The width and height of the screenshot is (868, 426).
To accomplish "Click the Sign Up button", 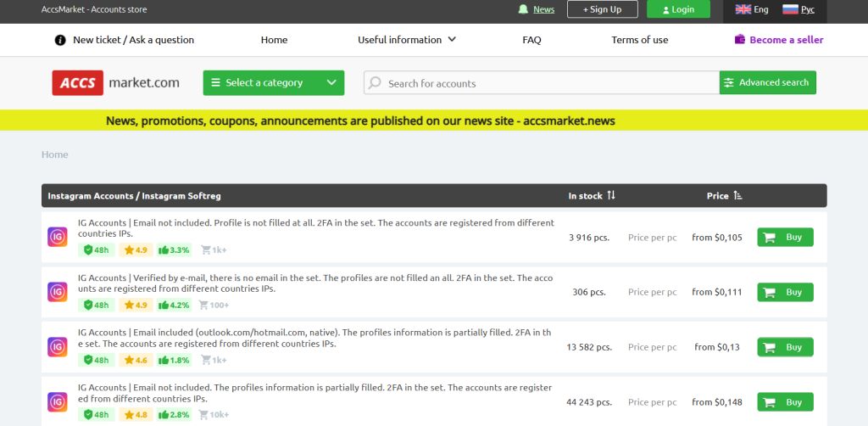I will (x=603, y=9).
